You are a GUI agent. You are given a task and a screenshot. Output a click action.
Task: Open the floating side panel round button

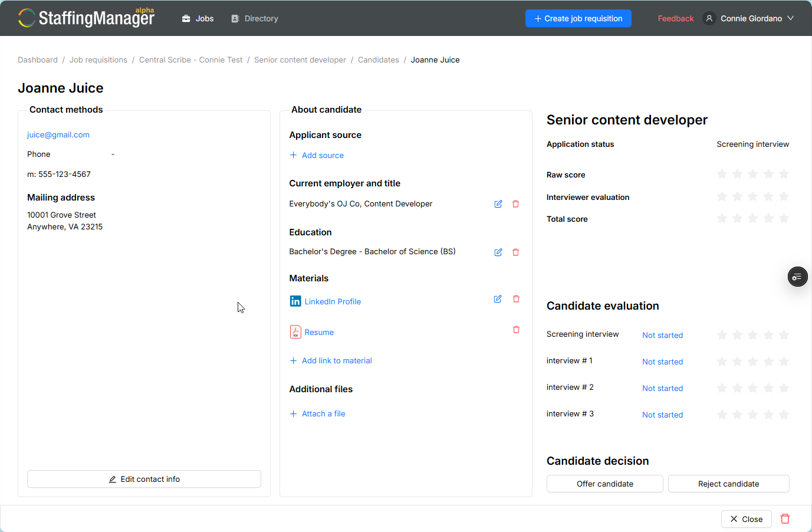[x=798, y=277]
